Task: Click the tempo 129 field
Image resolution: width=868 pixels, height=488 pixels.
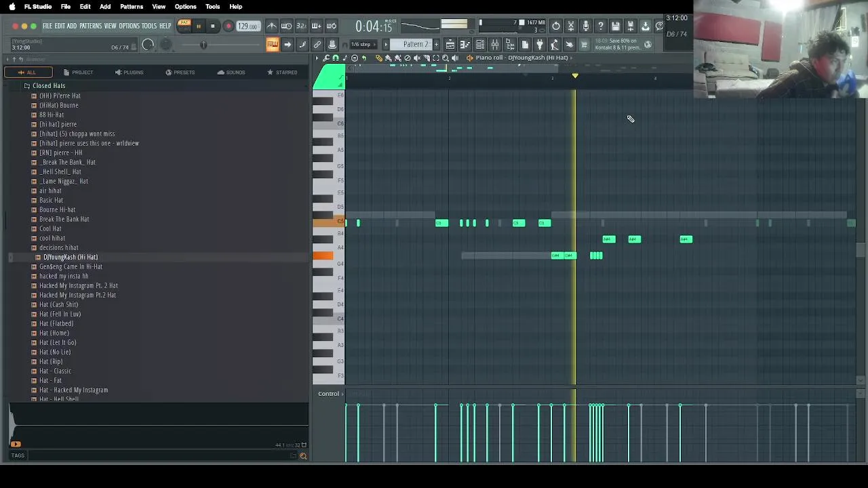Action: click(248, 26)
